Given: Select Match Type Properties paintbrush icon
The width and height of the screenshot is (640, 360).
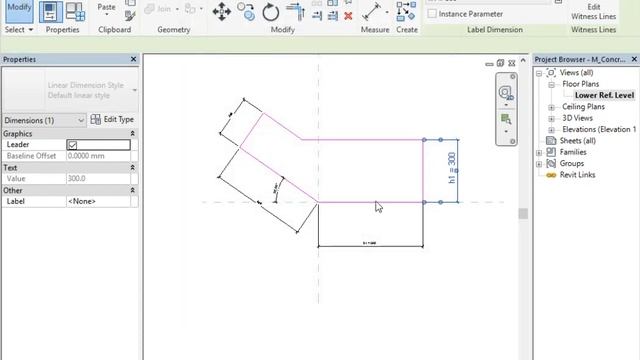Looking at the screenshot, I should click(x=130, y=16).
